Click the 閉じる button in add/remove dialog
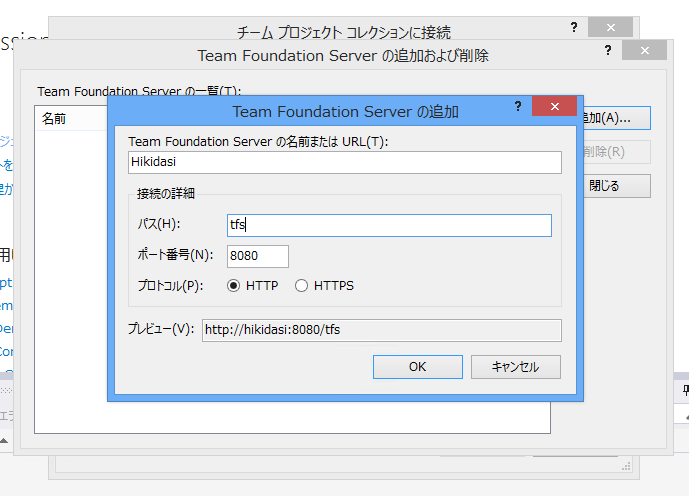This screenshot has width=689, height=496. tap(616, 186)
